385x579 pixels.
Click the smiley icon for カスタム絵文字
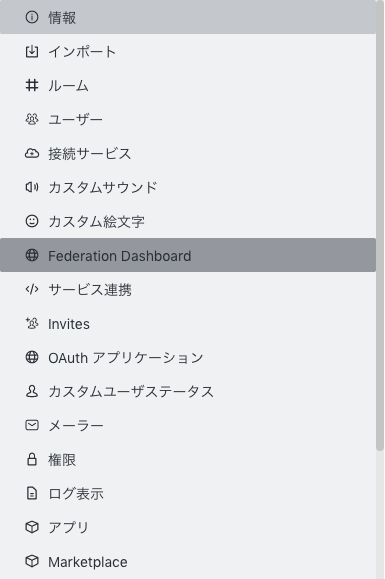(32, 221)
